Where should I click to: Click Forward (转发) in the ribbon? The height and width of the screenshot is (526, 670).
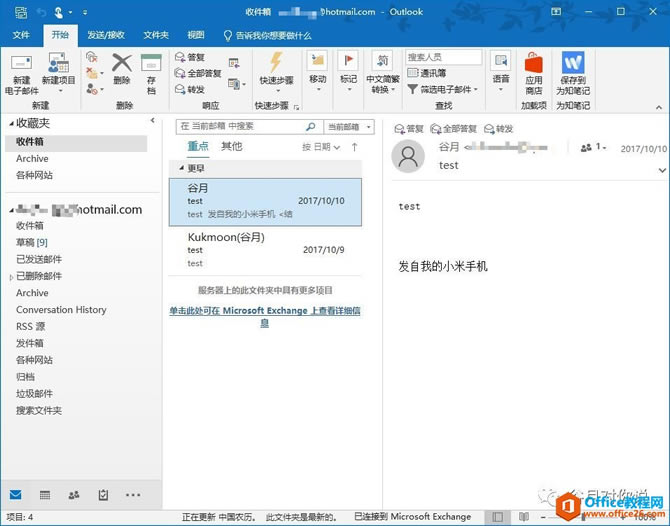pyautogui.click(x=190, y=89)
